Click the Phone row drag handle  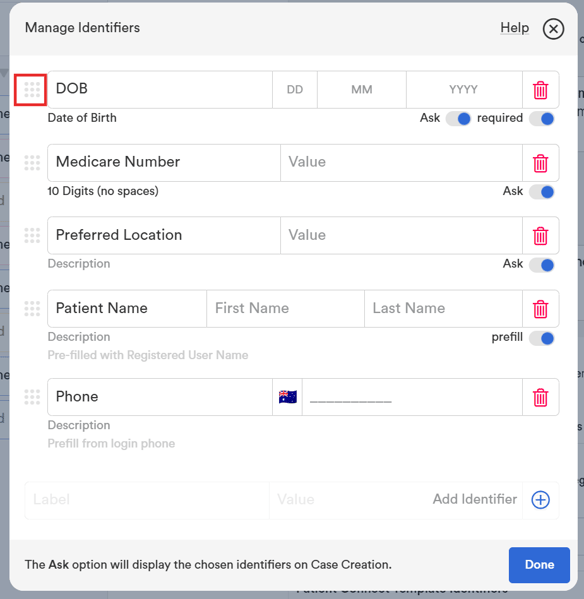32,397
